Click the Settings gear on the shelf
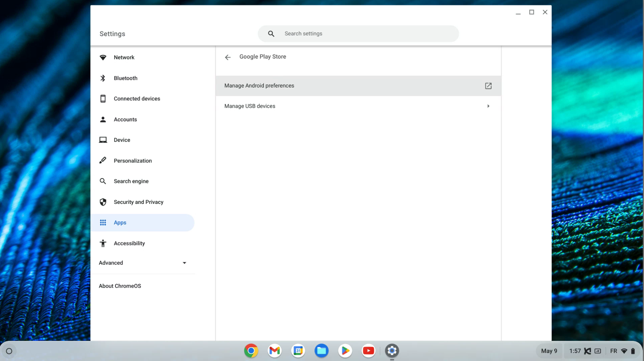 (x=392, y=351)
